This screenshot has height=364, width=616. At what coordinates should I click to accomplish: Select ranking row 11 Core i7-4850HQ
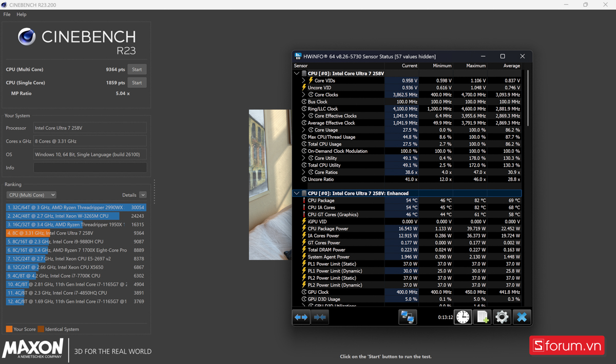76,293
